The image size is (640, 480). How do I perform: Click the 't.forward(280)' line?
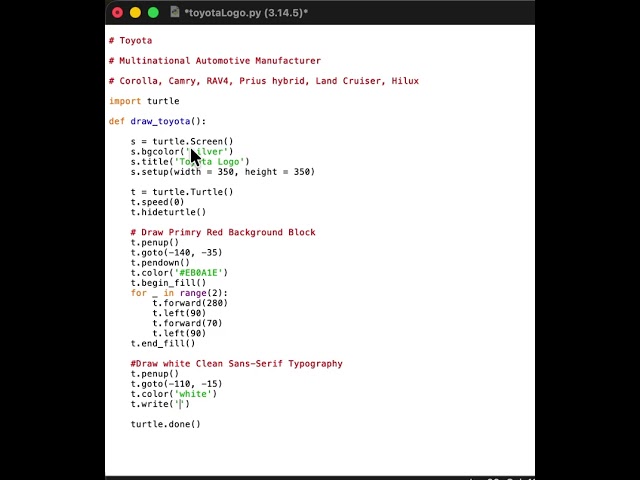pyautogui.click(x=190, y=303)
